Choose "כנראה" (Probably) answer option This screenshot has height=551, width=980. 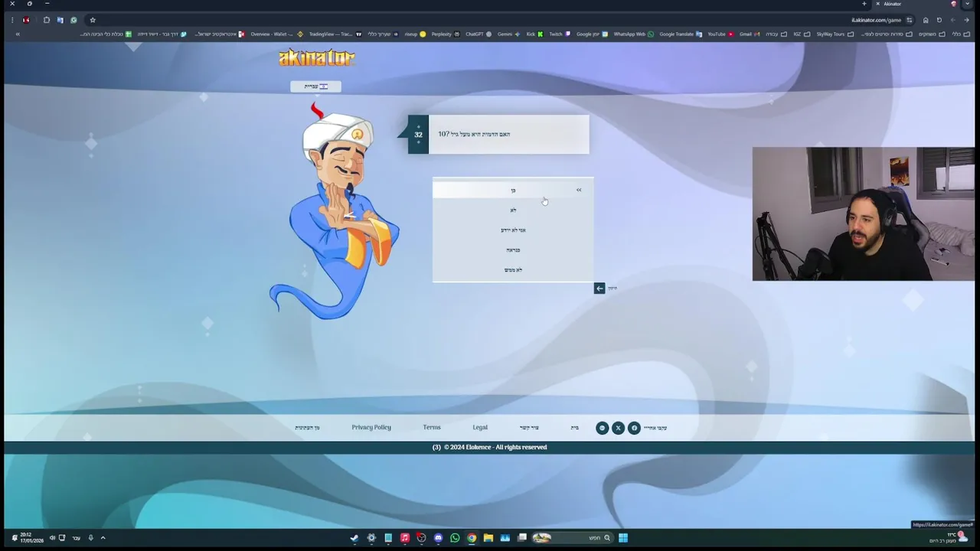[x=513, y=249]
